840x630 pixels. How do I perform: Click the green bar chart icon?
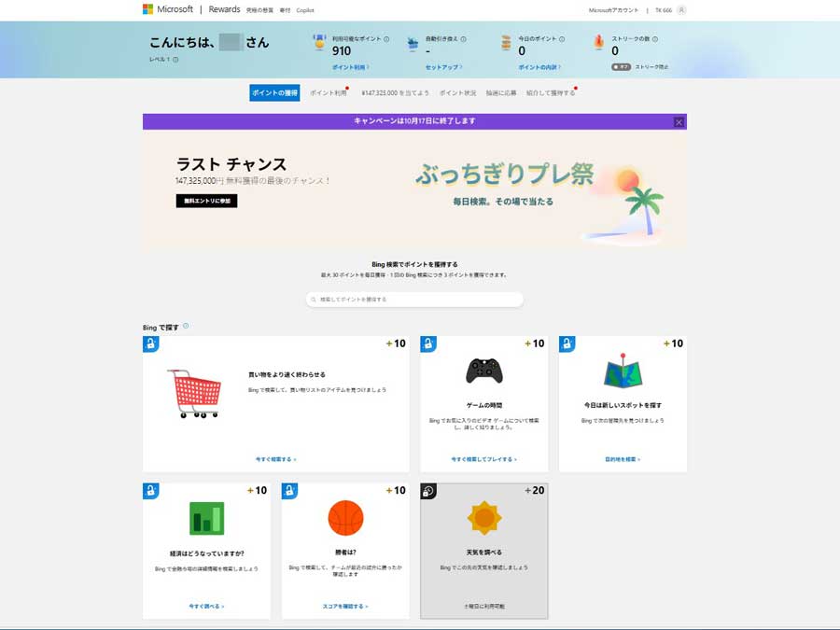206,518
